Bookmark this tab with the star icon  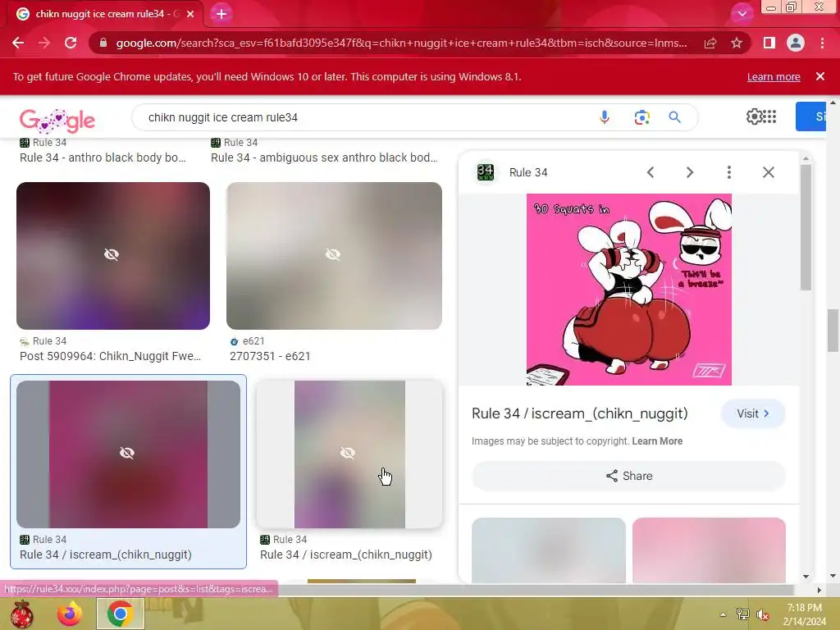(x=737, y=43)
